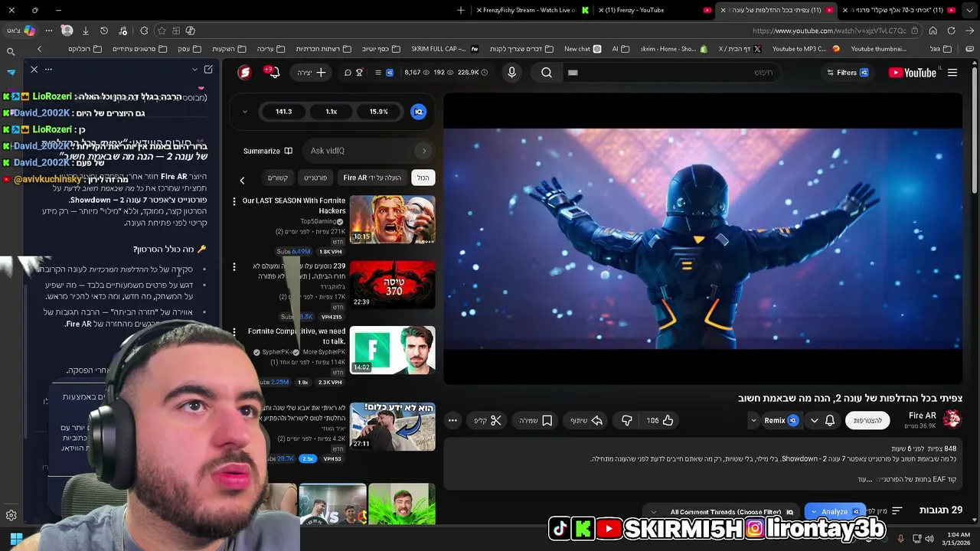The width and height of the screenshot is (980, 551).
Task: Open the 'SKRIM FULL CAP' bookmark
Action: tap(443, 49)
